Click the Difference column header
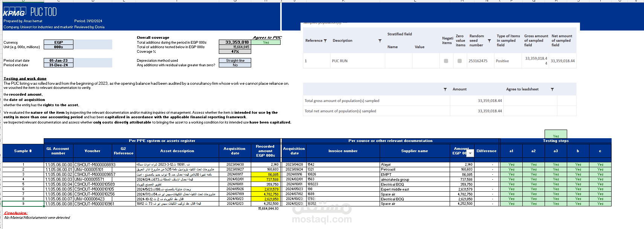644x229 pixels. coord(486,151)
